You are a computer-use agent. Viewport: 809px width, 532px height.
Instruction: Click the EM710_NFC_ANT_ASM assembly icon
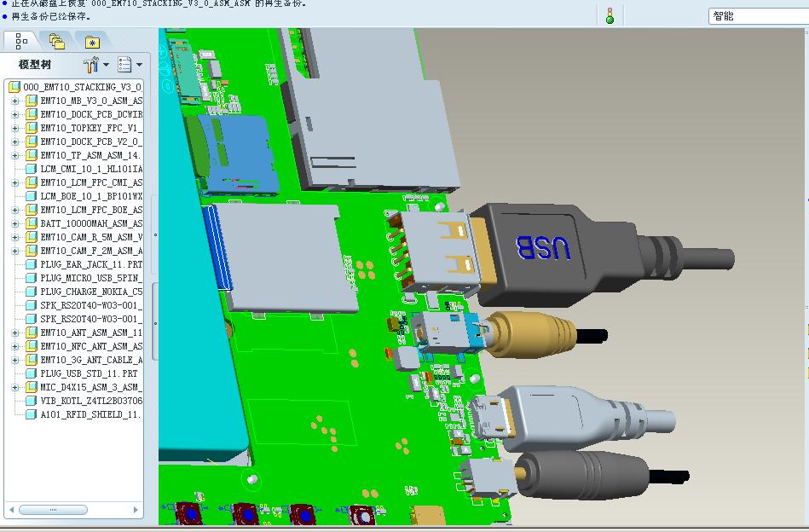pos(32,346)
